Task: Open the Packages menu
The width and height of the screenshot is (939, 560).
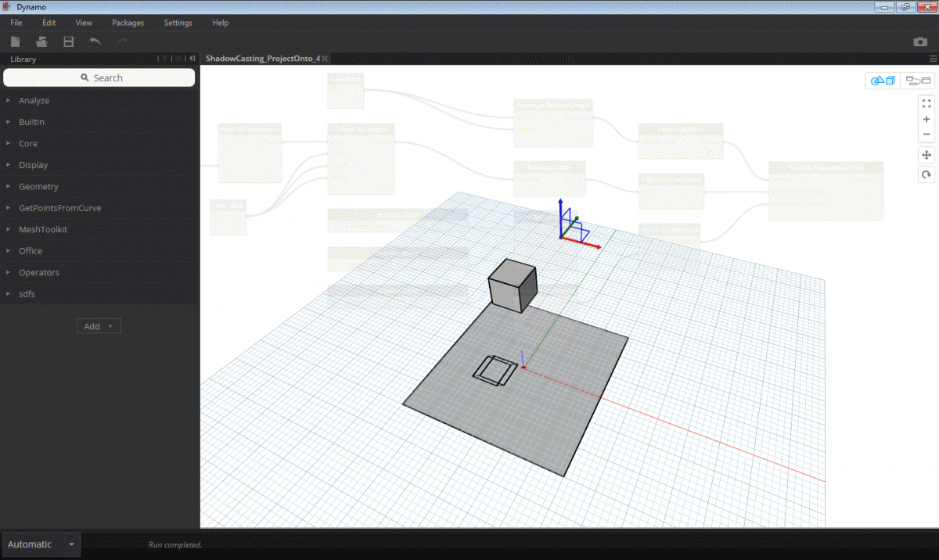Action: coord(128,23)
